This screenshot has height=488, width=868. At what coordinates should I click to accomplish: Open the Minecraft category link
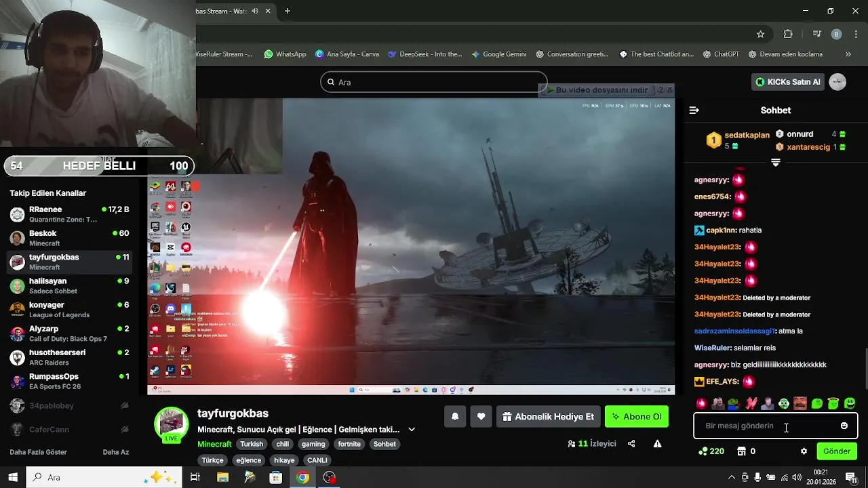(214, 444)
